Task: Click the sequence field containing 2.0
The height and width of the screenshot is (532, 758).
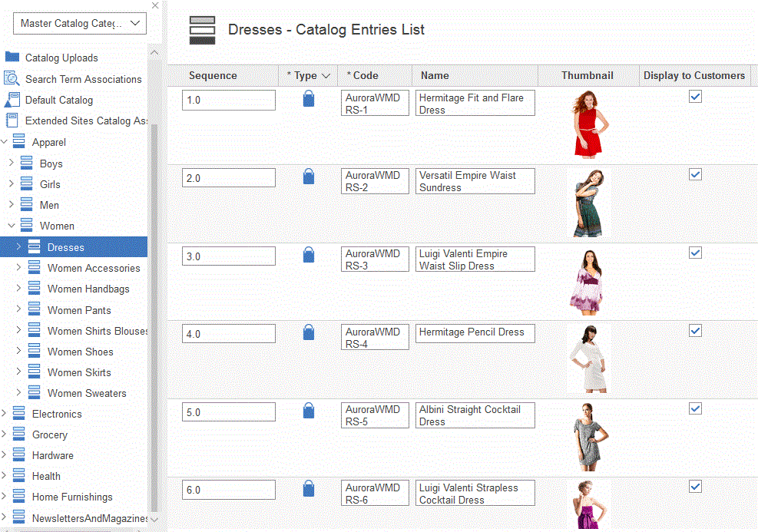Action: [228, 178]
